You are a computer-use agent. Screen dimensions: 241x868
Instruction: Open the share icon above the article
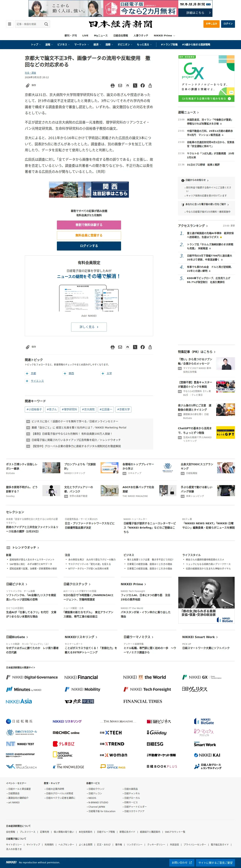(150, 86)
